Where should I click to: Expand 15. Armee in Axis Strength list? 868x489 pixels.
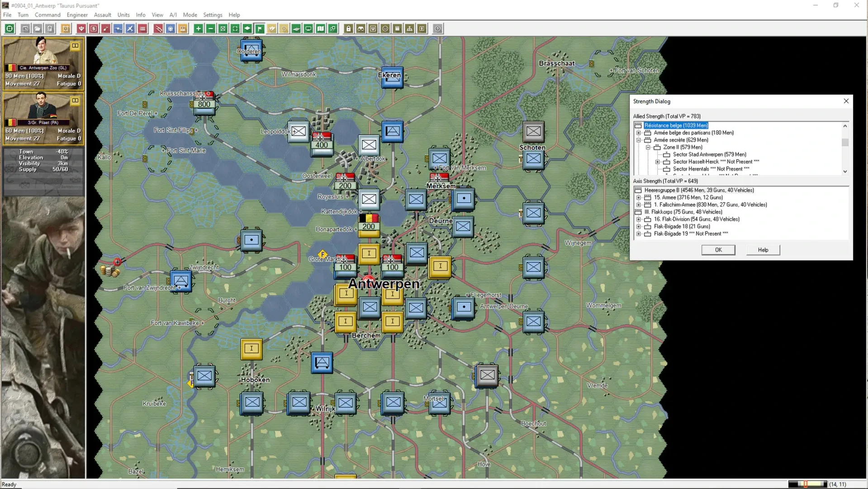[x=638, y=197]
